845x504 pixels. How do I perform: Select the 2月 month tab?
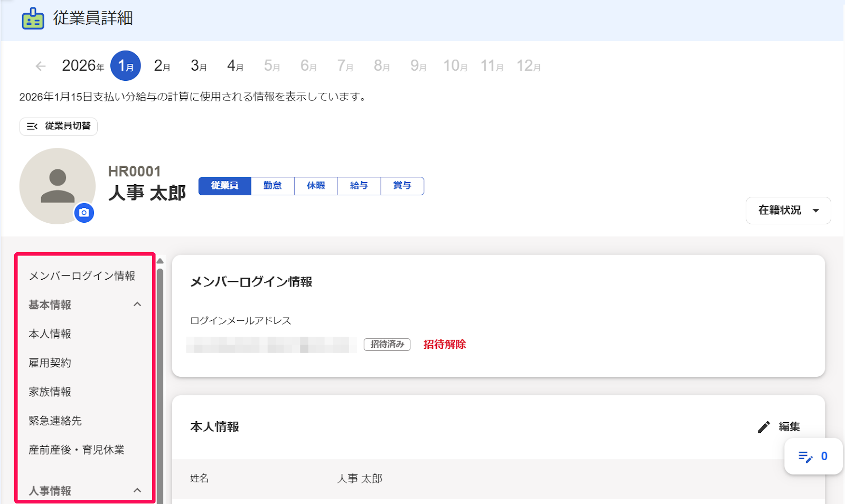pos(162,66)
